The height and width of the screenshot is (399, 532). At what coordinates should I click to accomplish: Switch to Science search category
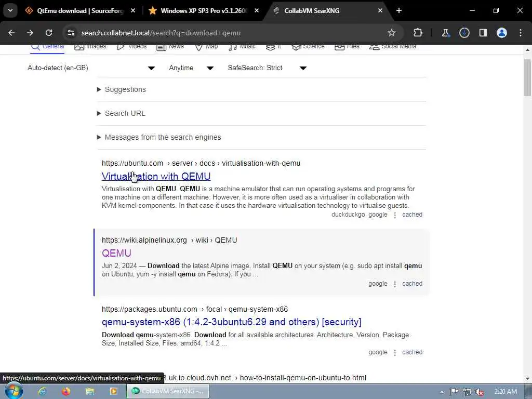click(x=308, y=46)
